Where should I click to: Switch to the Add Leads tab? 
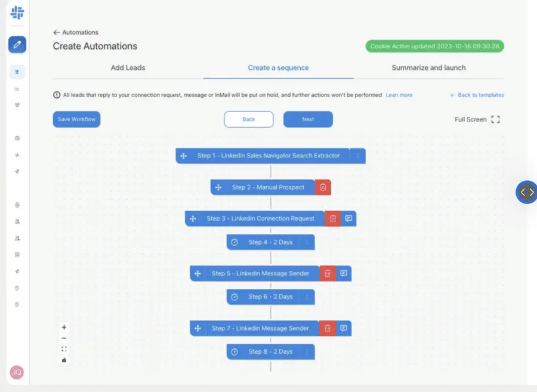128,67
